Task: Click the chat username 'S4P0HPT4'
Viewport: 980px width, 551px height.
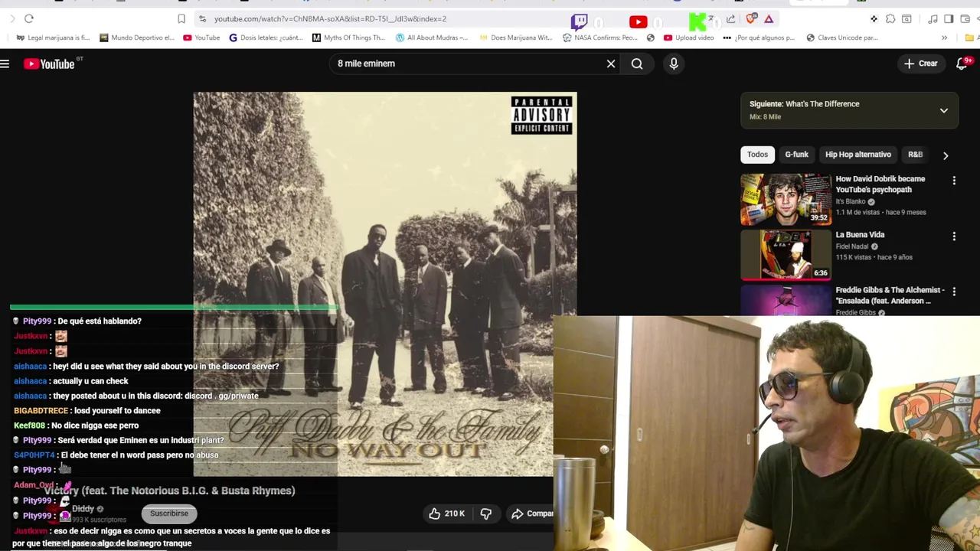Action: point(34,455)
